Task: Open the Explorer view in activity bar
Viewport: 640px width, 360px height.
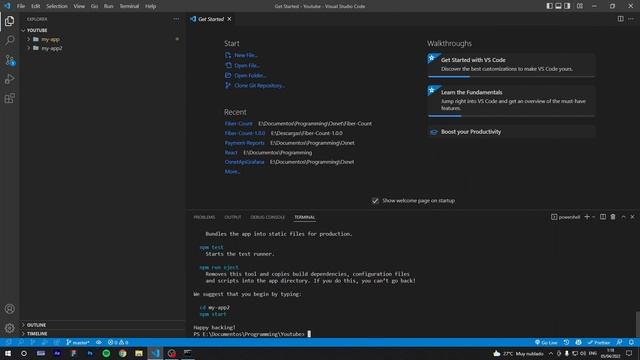Action: coord(9,21)
